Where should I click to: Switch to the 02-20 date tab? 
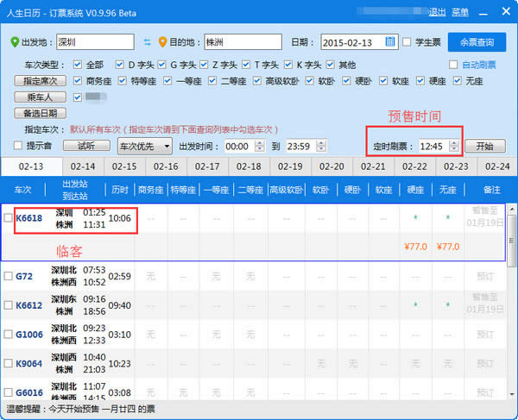[332, 166]
